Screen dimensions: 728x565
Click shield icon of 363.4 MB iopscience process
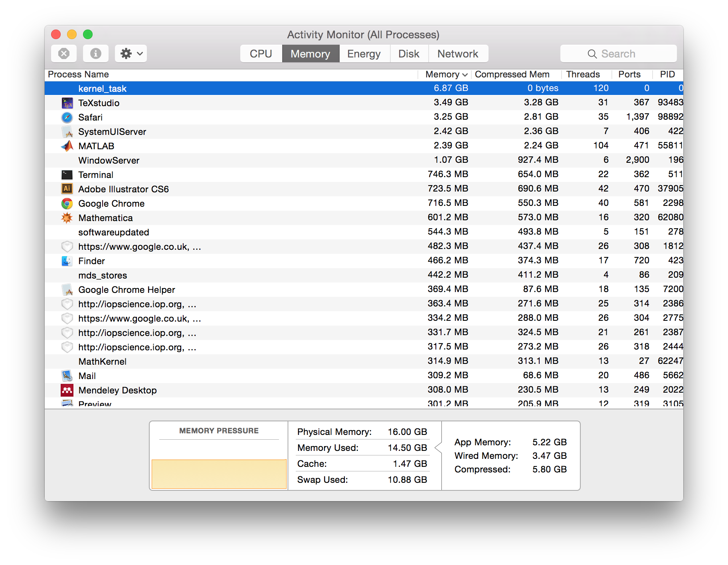67,304
